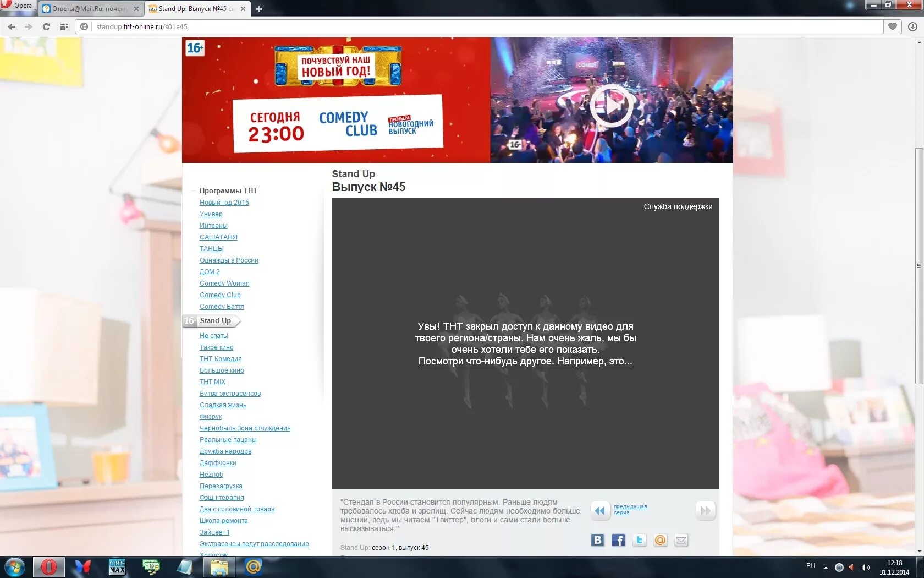The width and height of the screenshot is (924, 578).
Task: Open Не спать! program link
Action: tap(214, 336)
